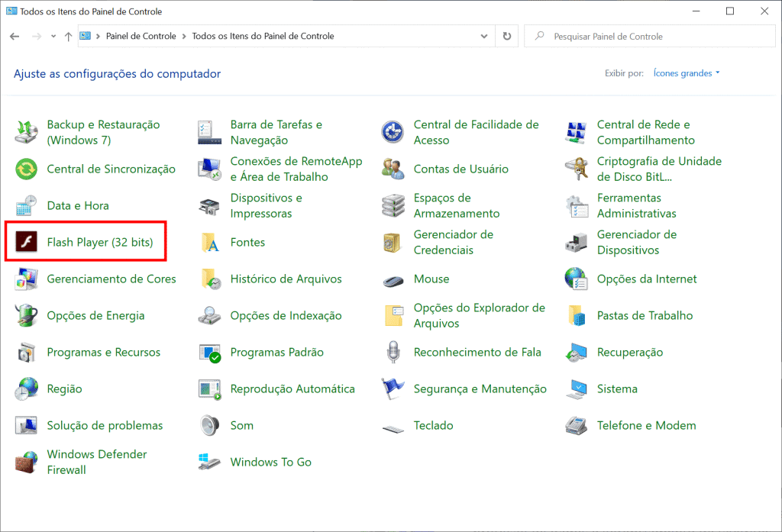Open the Contas de Usuário icon
The image size is (782, 532).
click(x=393, y=169)
